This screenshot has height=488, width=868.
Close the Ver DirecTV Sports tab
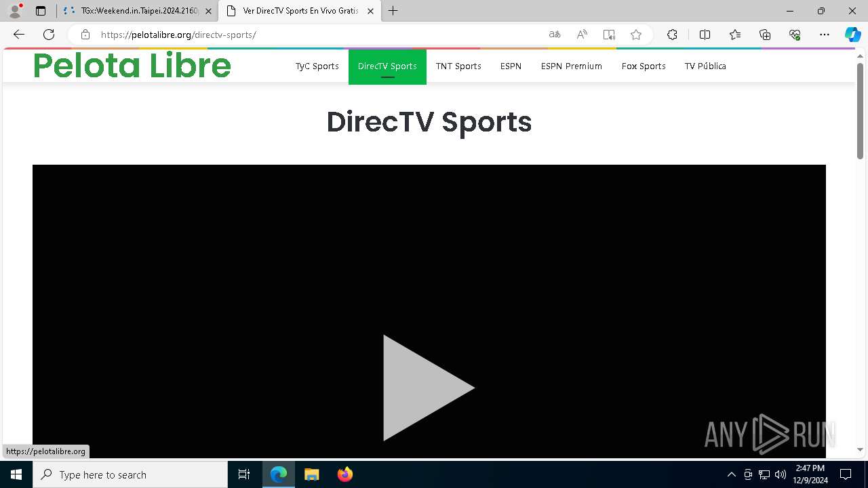point(370,11)
